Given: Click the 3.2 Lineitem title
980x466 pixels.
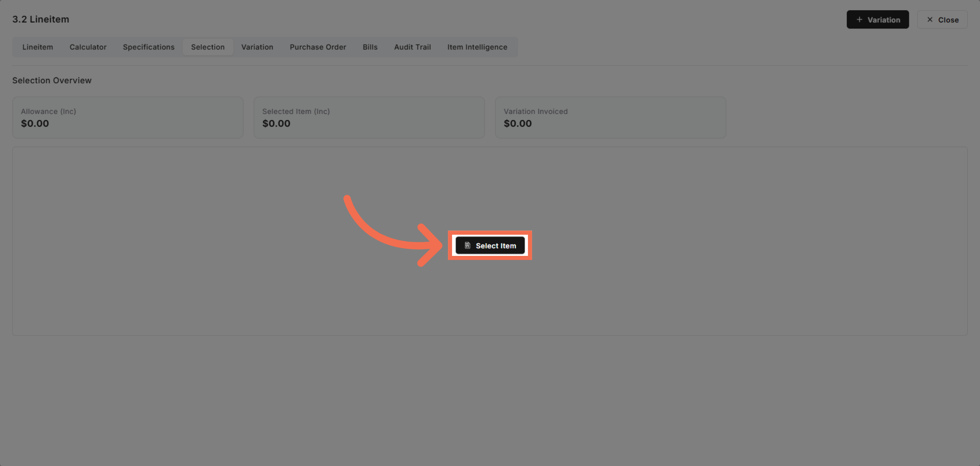Looking at the screenshot, I should click(x=40, y=19).
